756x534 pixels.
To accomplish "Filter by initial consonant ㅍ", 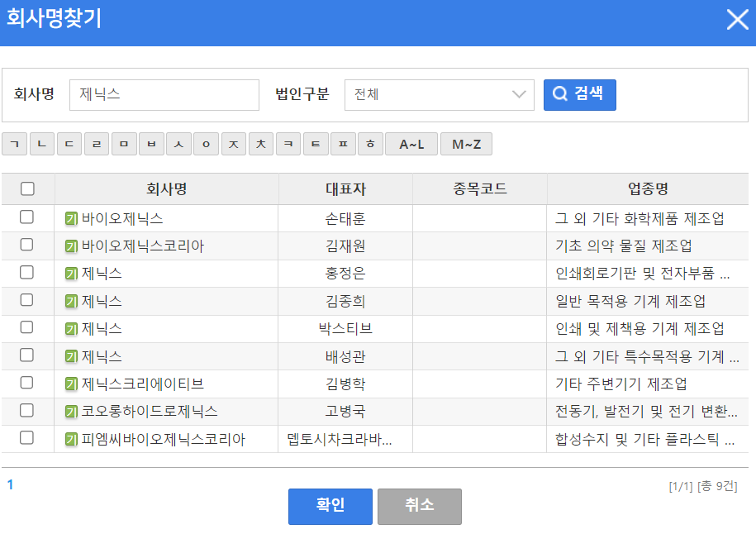I will click(x=343, y=144).
